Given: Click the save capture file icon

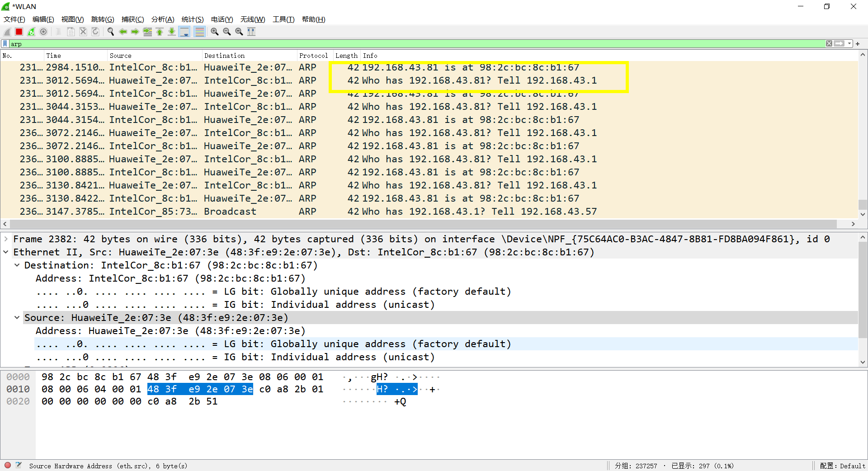Looking at the screenshot, I should pos(71,32).
